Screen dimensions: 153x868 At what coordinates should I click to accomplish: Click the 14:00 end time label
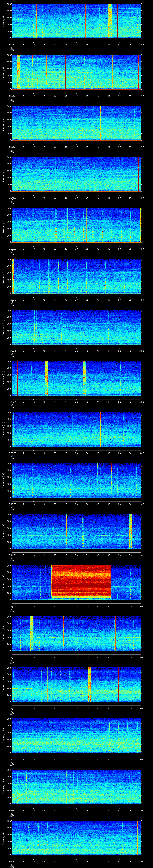(x=141, y=657)
